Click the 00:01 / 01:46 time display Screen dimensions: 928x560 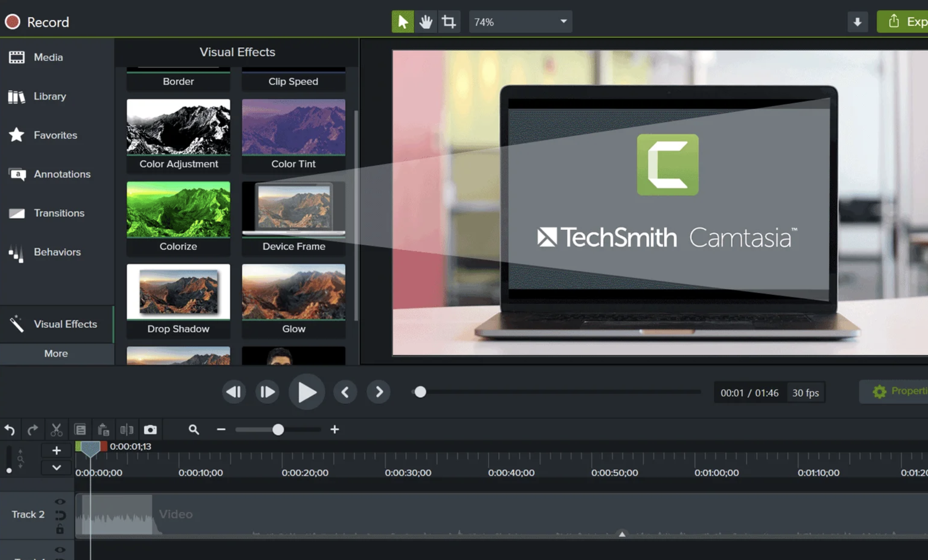tap(749, 393)
